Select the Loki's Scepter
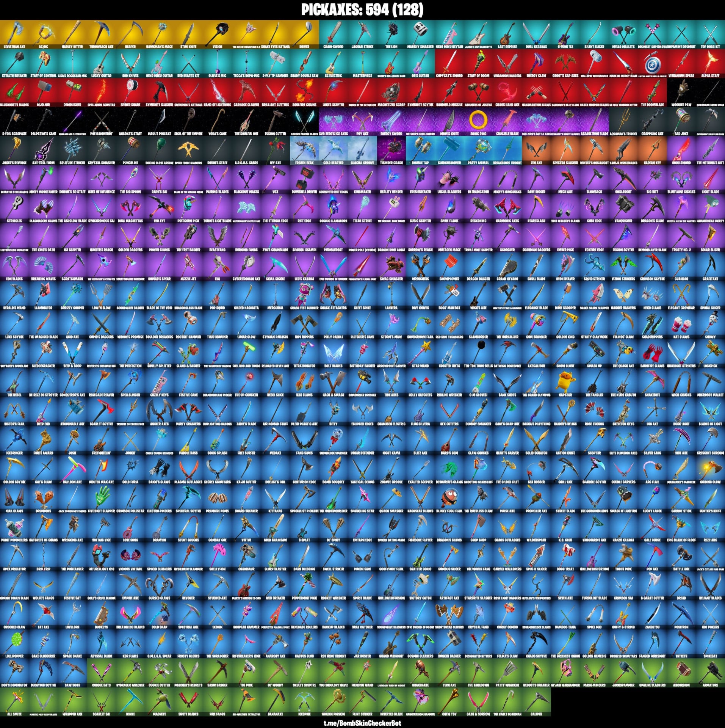Screen dimensions: 725x728 (x=334, y=93)
